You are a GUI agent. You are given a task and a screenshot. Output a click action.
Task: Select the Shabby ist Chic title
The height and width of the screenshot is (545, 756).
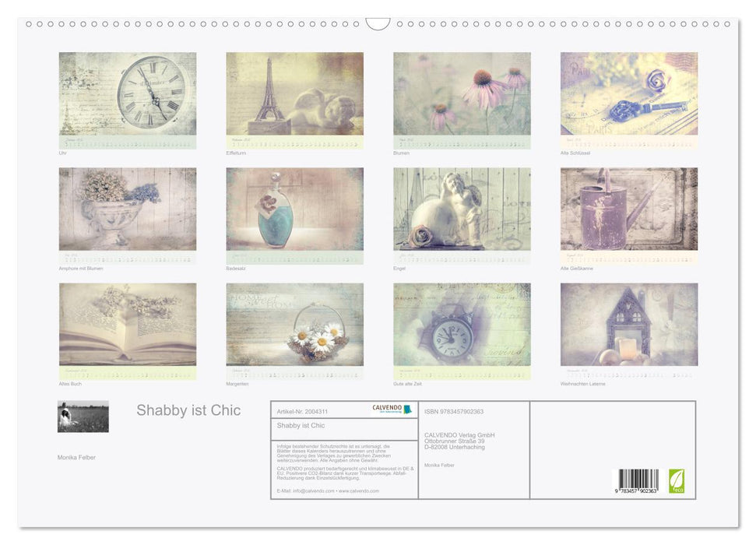[x=187, y=410]
